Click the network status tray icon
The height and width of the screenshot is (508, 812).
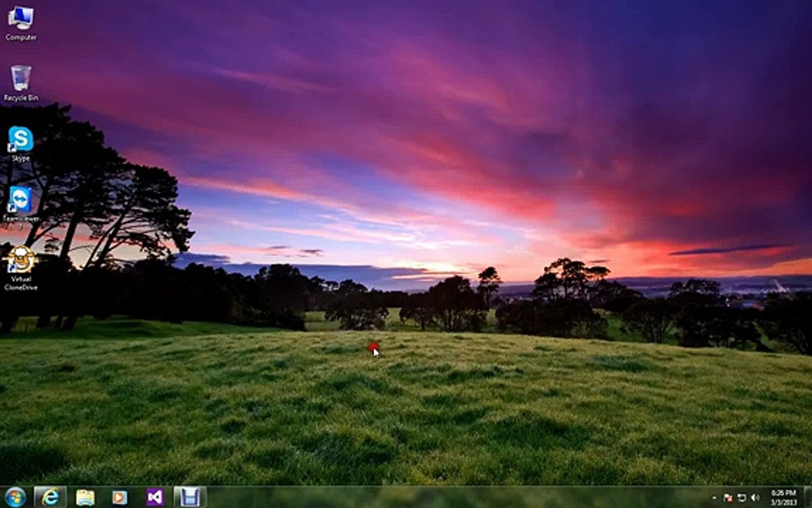pos(742,498)
